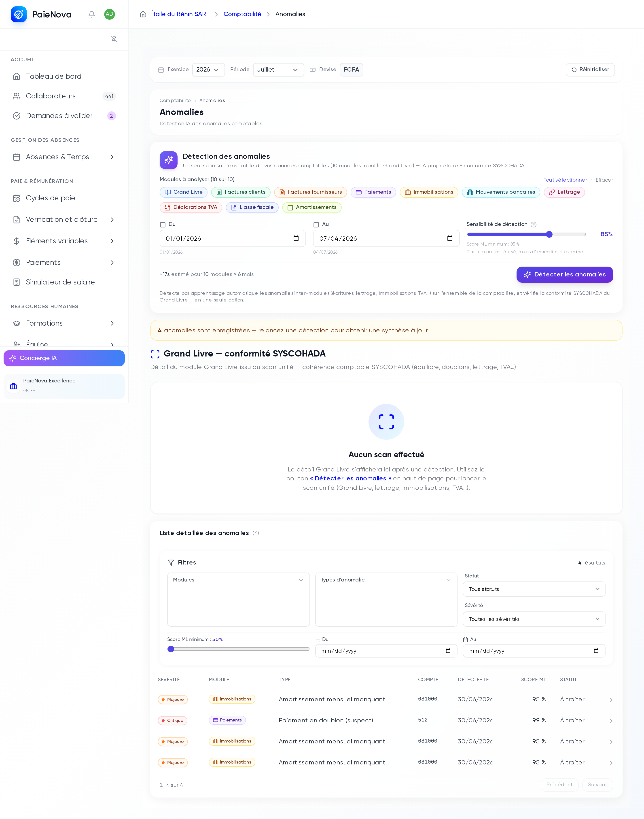The image size is (644, 819).
Task: Open the notifications bell
Action: pyautogui.click(x=92, y=14)
